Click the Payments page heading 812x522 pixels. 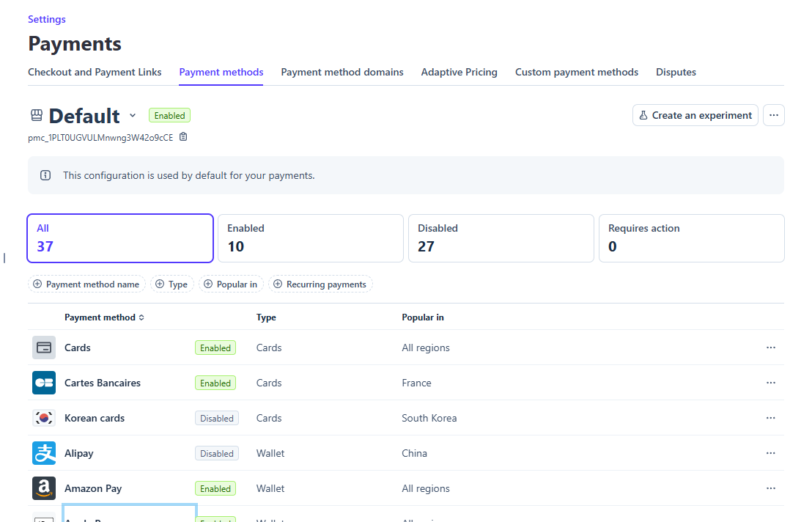point(75,44)
